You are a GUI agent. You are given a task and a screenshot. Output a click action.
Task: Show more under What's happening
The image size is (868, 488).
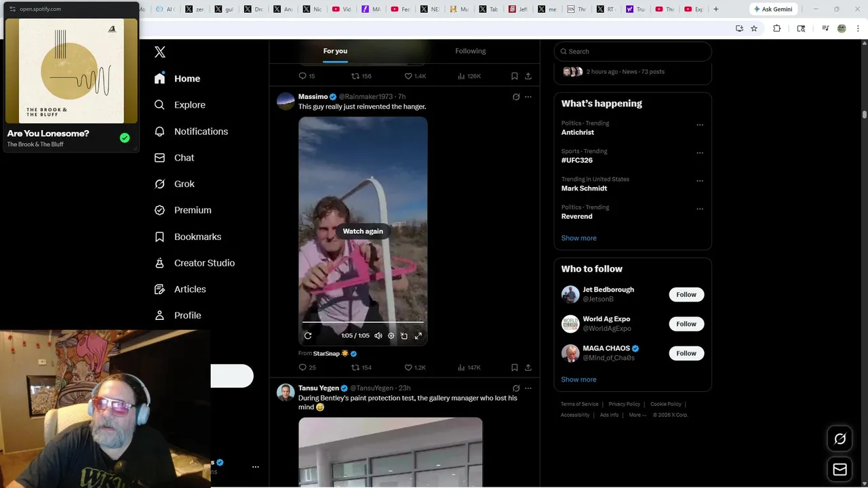point(579,238)
